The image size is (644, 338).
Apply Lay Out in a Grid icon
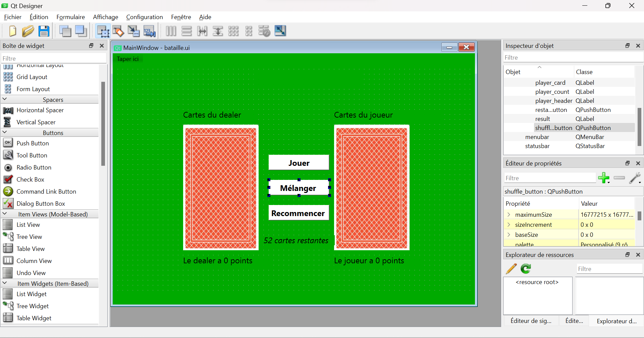tap(233, 31)
